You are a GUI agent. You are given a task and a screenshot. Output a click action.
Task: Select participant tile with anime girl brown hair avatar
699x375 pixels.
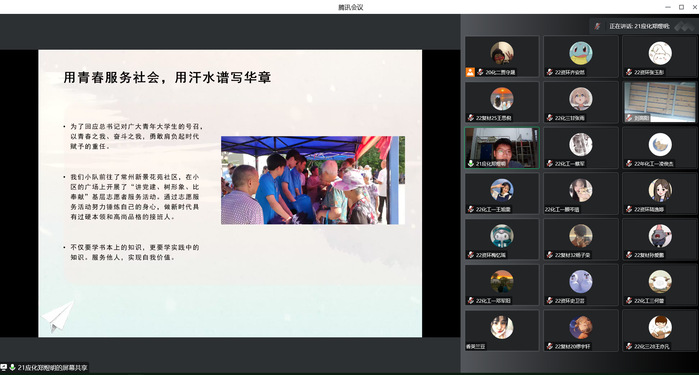[x=659, y=194]
